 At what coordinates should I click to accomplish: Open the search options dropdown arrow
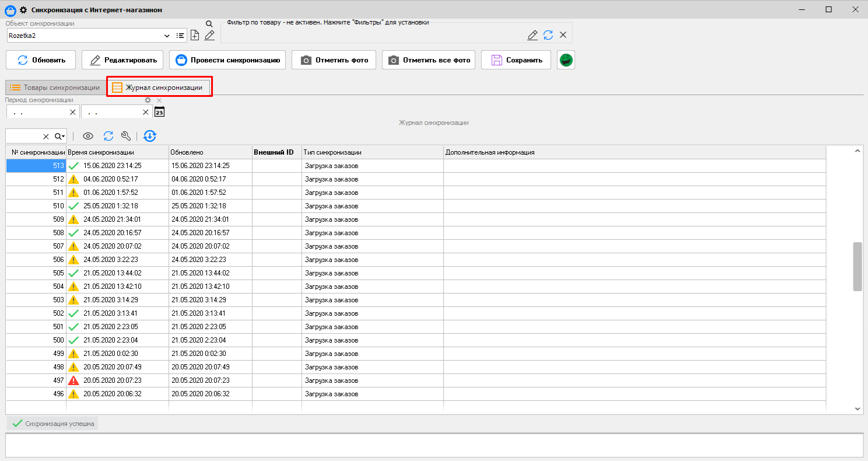60,136
